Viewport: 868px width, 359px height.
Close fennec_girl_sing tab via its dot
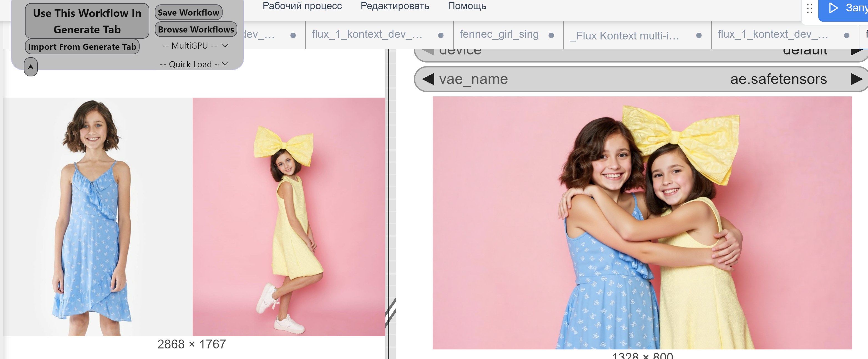(551, 36)
